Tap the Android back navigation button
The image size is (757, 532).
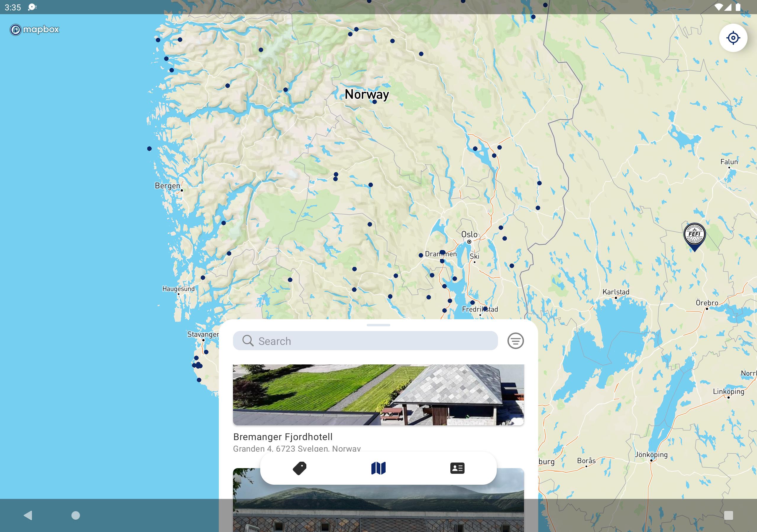tap(28, 515)
